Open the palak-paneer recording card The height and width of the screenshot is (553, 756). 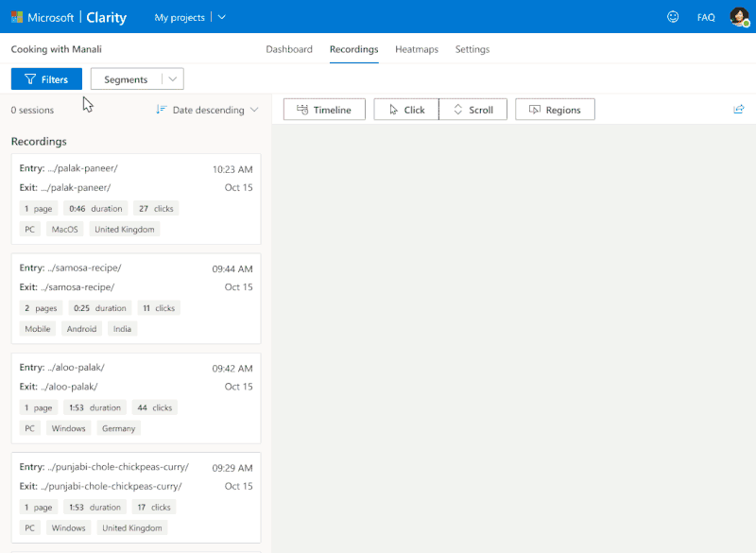[136, 199]
